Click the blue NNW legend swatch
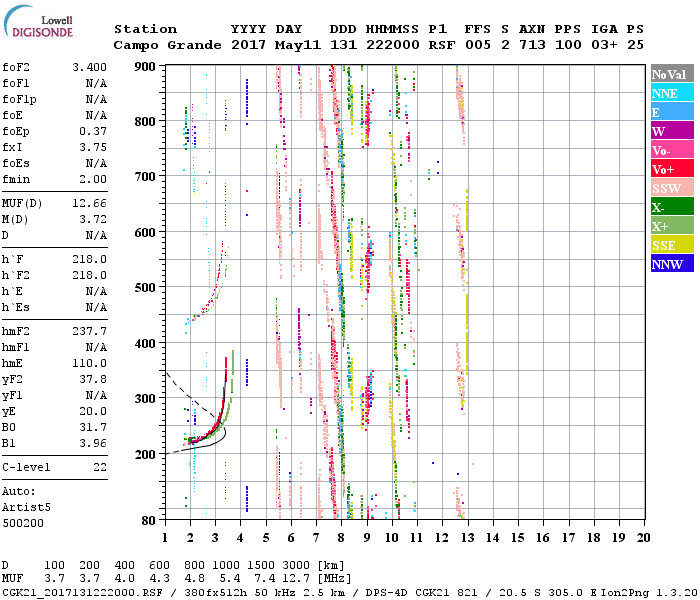The width and height of the screenshot is (700, 600). click(671, 264)
